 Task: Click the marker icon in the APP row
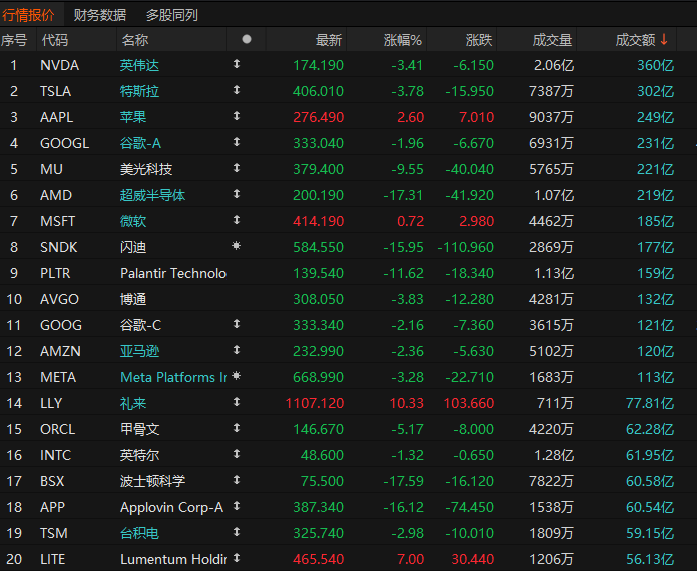[x=237, y=506]
